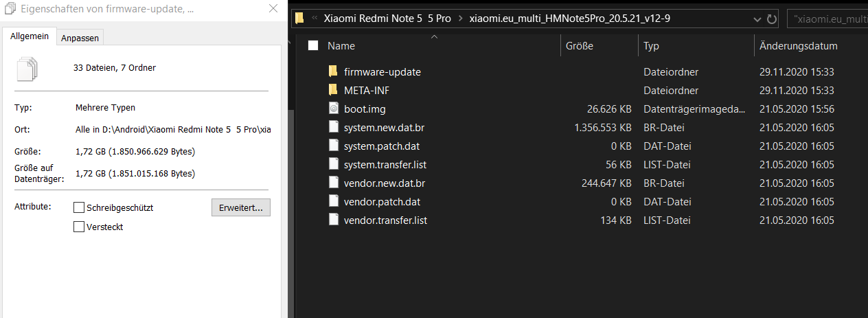Click the 1.356.553 KB size value
This screenshot has width=868, height=318.
pyautogui.click(x=602, y=127)
